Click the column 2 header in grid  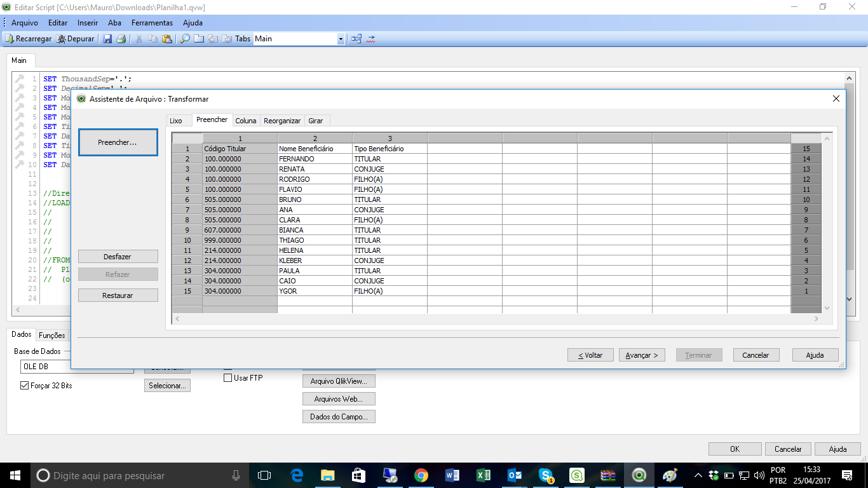click(x=315, y=138)
